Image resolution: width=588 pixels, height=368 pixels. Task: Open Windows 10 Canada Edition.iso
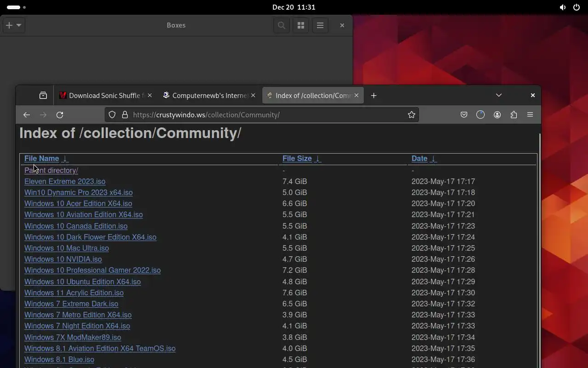pyautogui.click(x=76, y=226)
